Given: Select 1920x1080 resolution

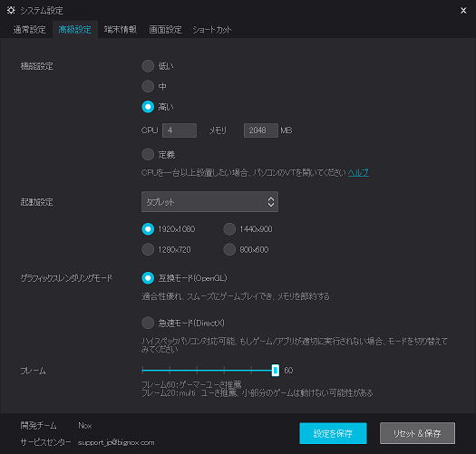Looking at the screenshot, I should click(148, 229).
